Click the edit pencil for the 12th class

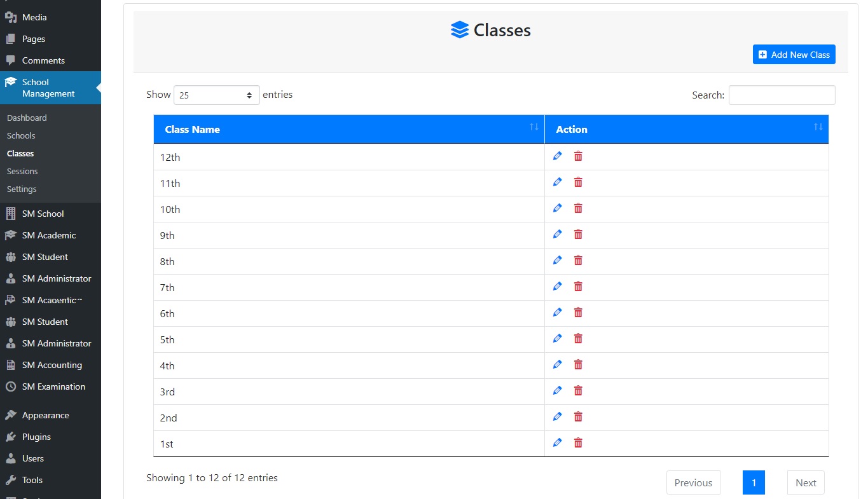[x=557, y=156]
